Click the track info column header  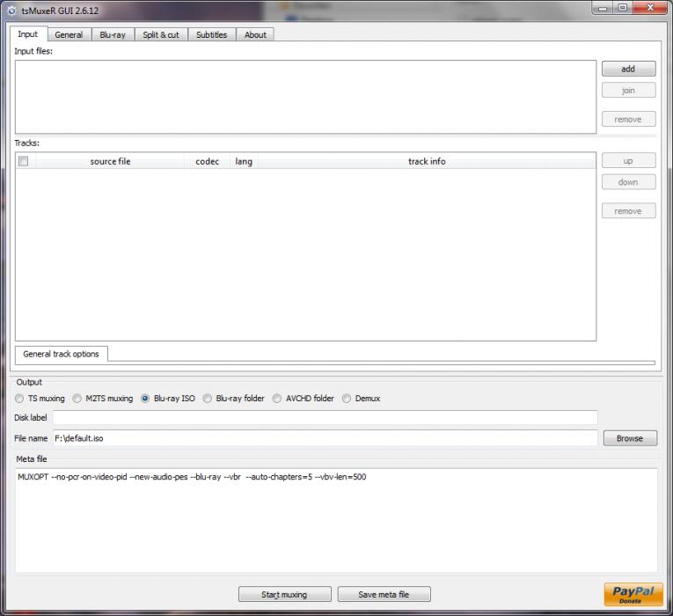(x=427, y=161)
